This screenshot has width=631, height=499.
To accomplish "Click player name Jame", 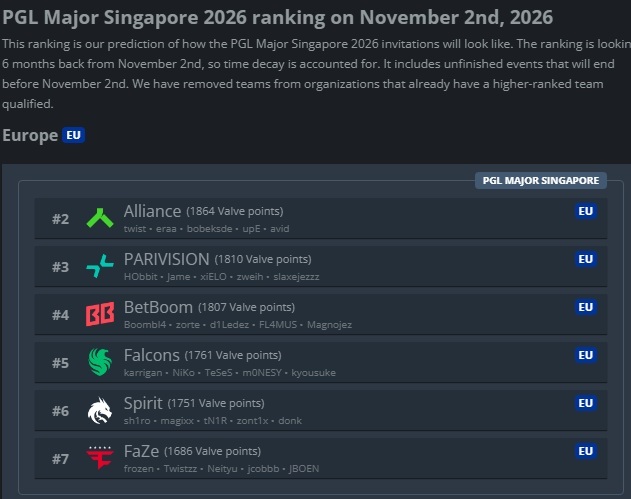I will 179,276.
